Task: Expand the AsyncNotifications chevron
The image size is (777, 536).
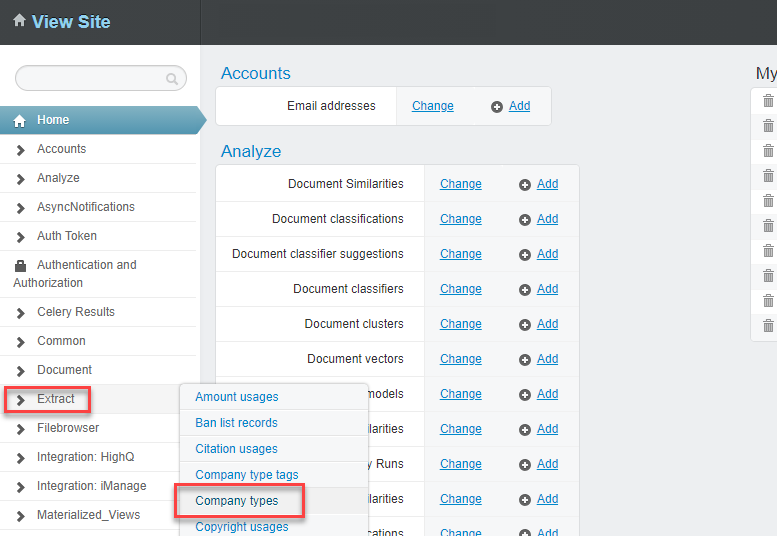Action: pyautogui.click(x=20, y=208)
